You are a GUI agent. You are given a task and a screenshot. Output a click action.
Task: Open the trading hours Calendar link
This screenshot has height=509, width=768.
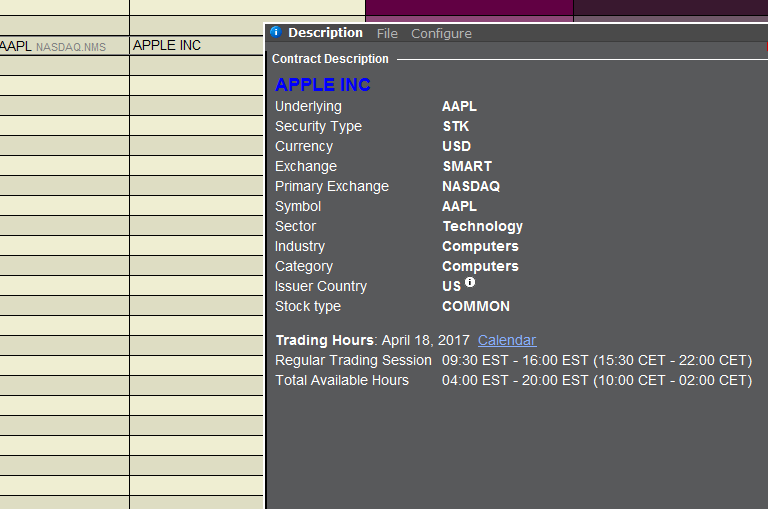507,340
